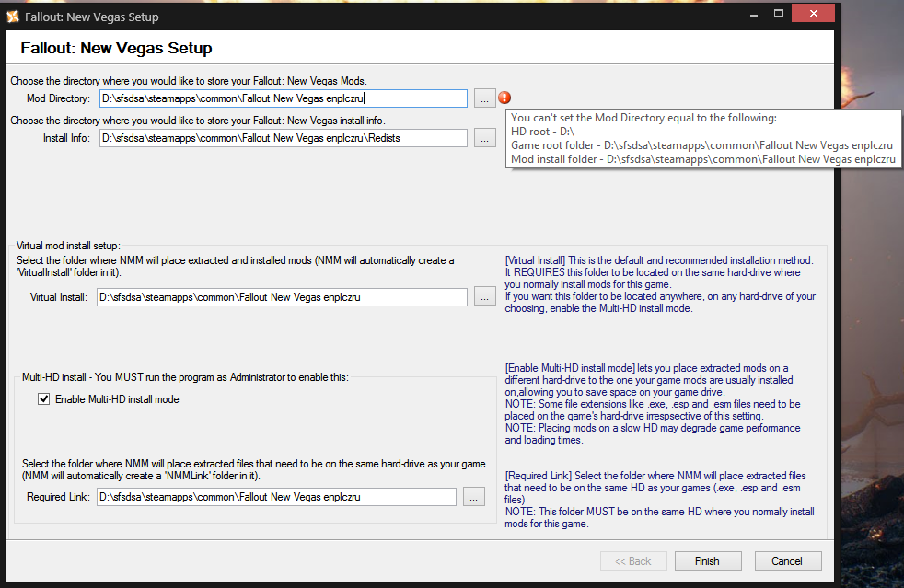
Task: Click the app icon in the title bar
Action: (13, 16)
